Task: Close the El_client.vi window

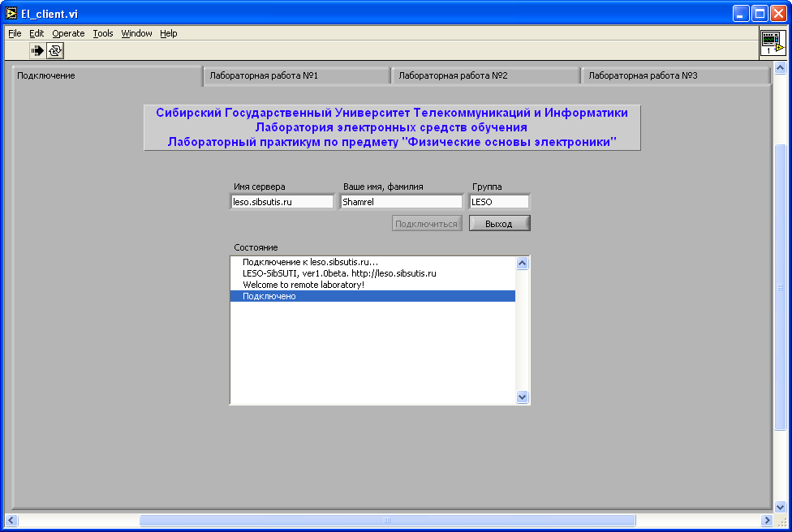Action: (x=778, y=14)
